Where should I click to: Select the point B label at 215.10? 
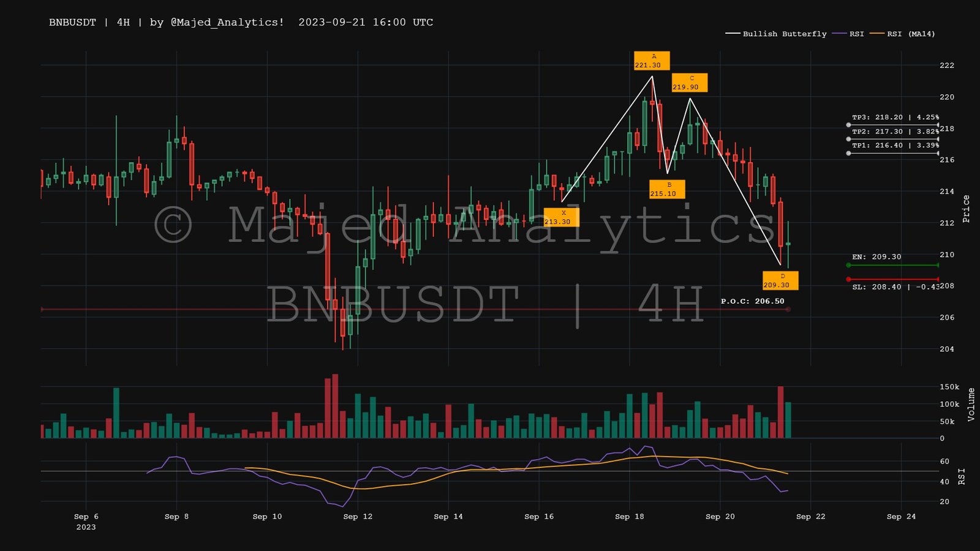[667, 189]
